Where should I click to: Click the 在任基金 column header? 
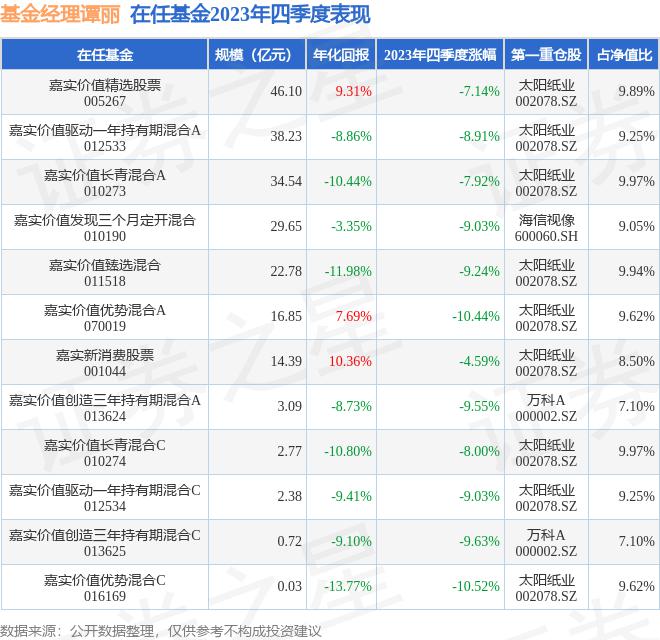(x=104, y=55)
